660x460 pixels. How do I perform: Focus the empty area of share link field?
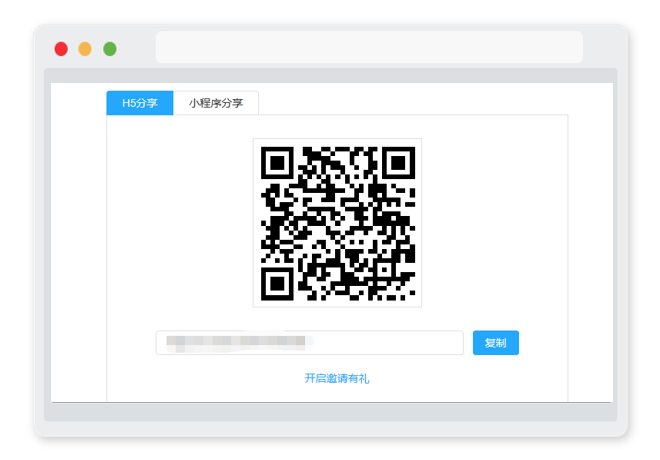pos(387,343)
